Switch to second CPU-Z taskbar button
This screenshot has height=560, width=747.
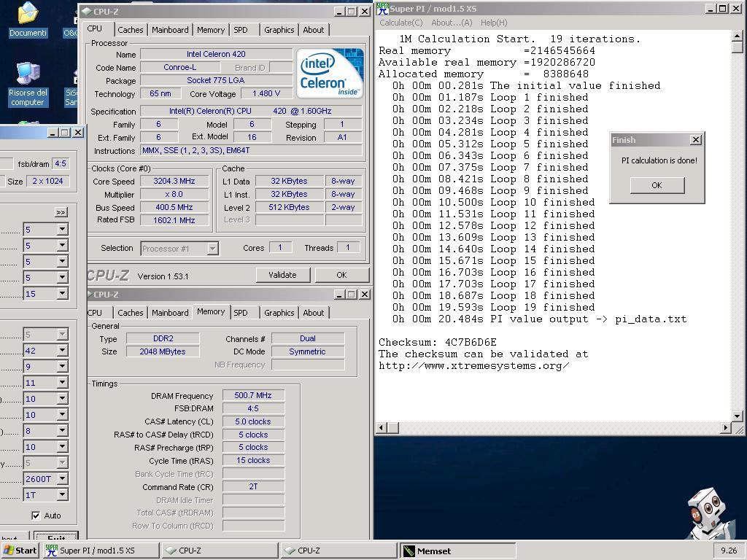(x=338, y=551)
